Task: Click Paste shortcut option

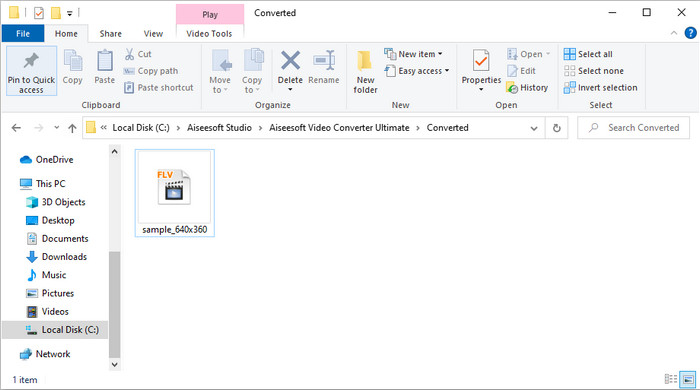Action: pyautogui.click(x=159, y=87)
